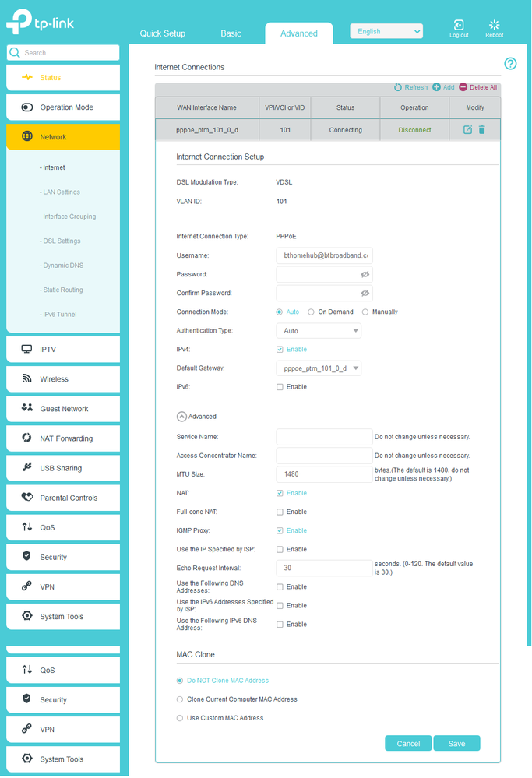Click the edit icon for pppoe_ptm_101_0_d
Viewport: 532px width, 778px height.
[x=467, y=130]
